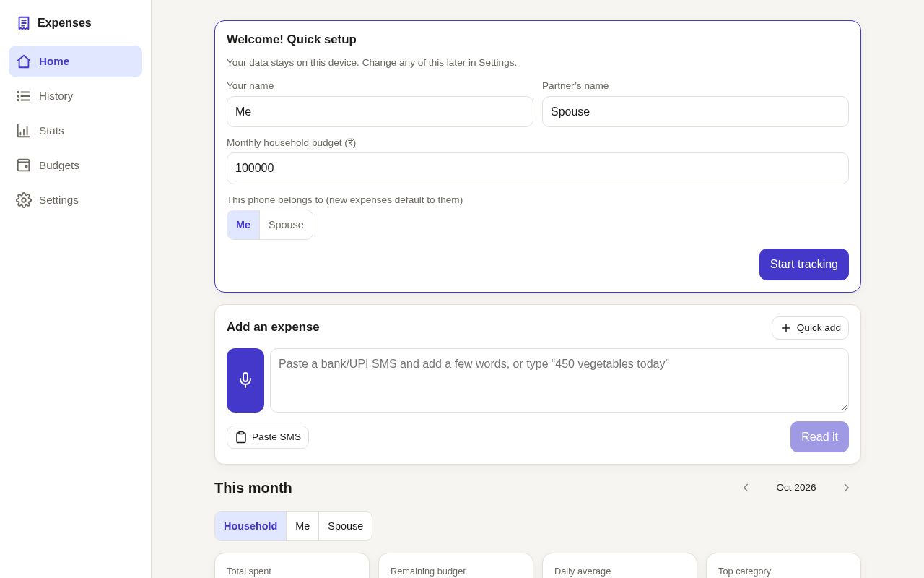
Task: Open the History page label
Action: point(56,96)
